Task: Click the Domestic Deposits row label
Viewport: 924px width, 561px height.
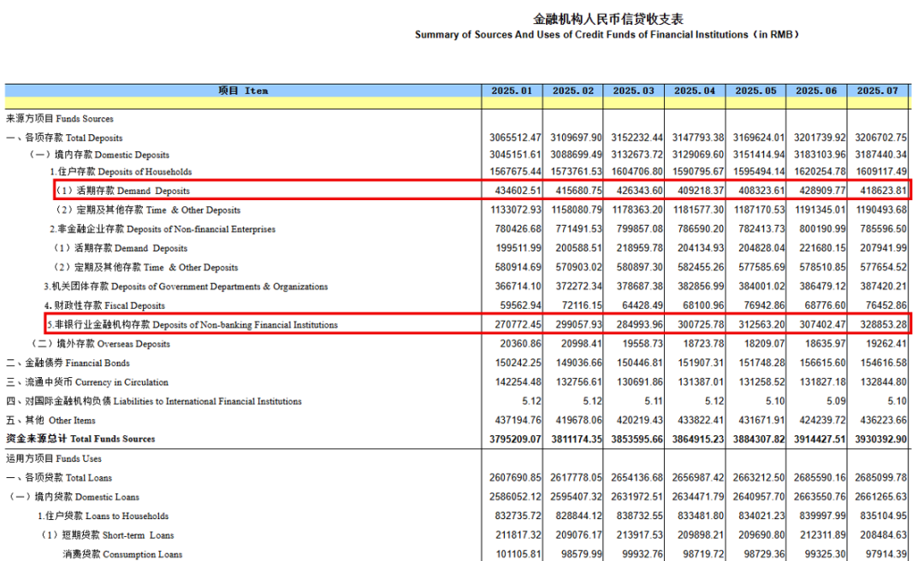Action: tap(100, 155)
